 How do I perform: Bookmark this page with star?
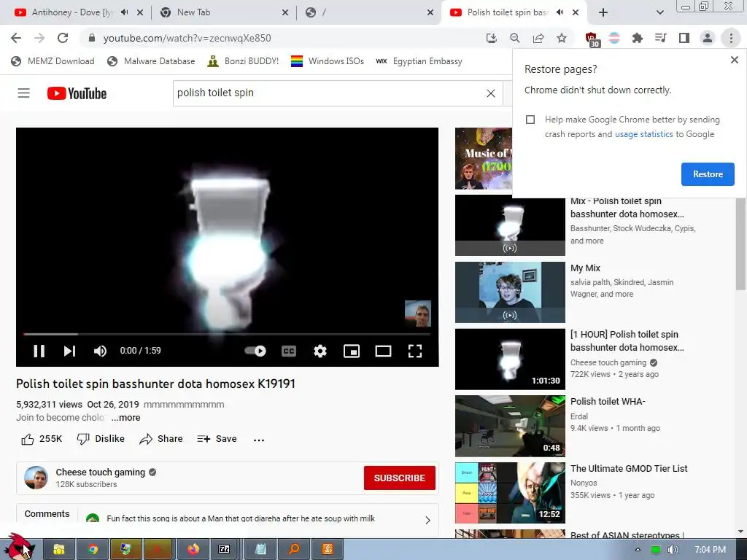click(562, 38)
